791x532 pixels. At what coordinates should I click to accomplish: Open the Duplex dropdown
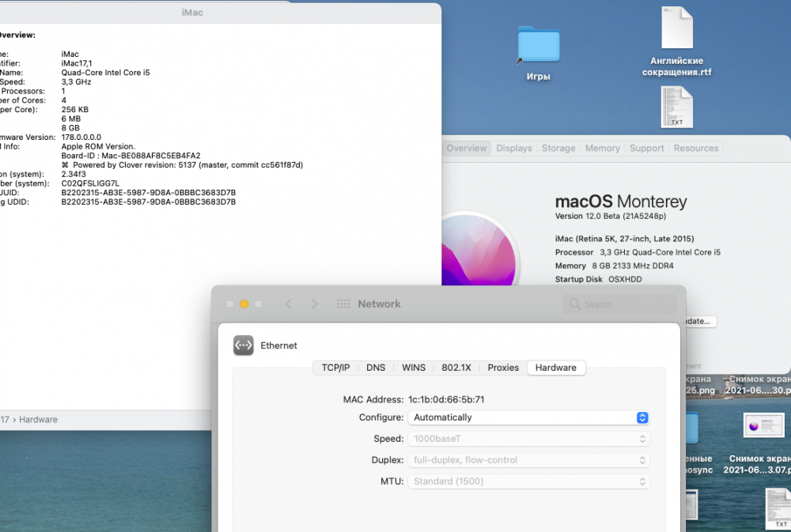point(528,460)
